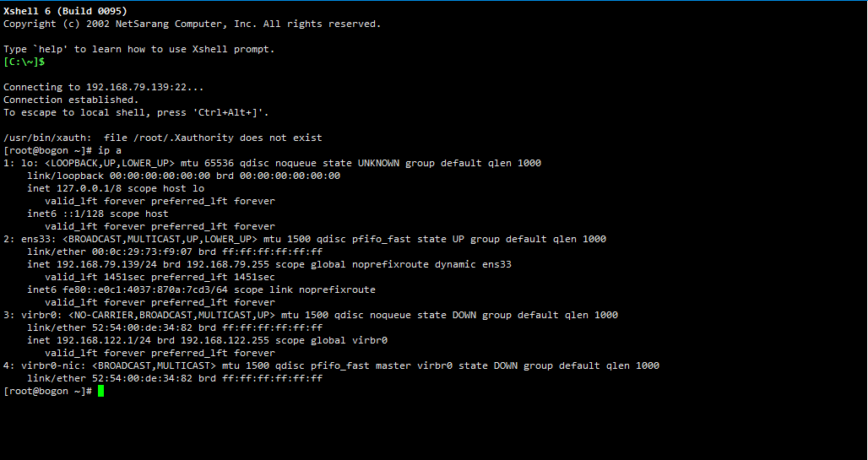This screenshot has width=868, height=460.
Task: Click the green cursor block at the prompt
Action: coord(100,392)
